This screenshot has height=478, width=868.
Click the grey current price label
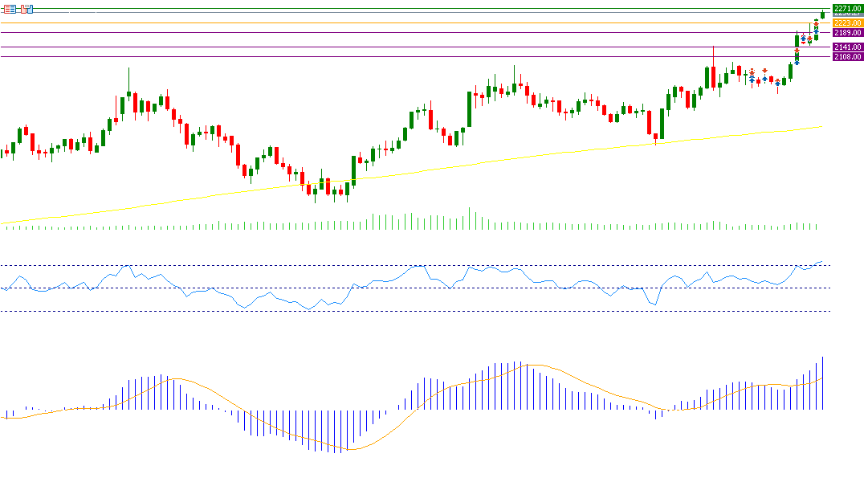tap(847, 14)
